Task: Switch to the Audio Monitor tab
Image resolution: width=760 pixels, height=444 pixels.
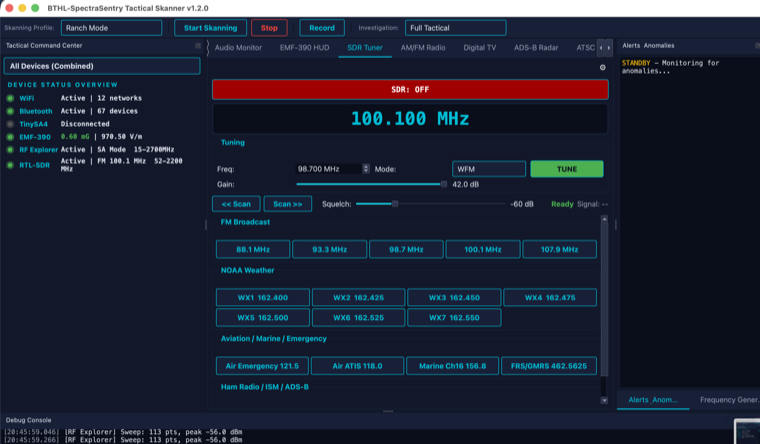Action: pyautogui.click(x=238, y=48)
